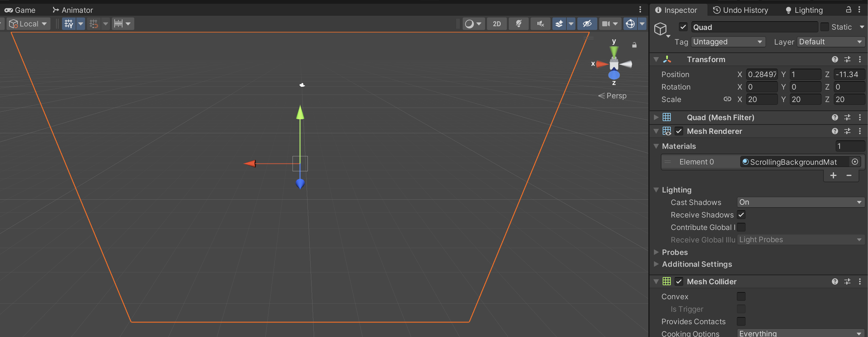
Task: Switch to the Undo History tab
Action: (x=741, y=10)
